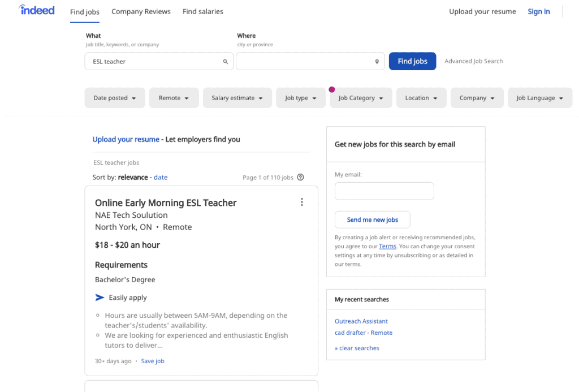Switch to the Find salaries tab
Screen dimensions: 579x392
pyautogui.click(x=203, y=11)
